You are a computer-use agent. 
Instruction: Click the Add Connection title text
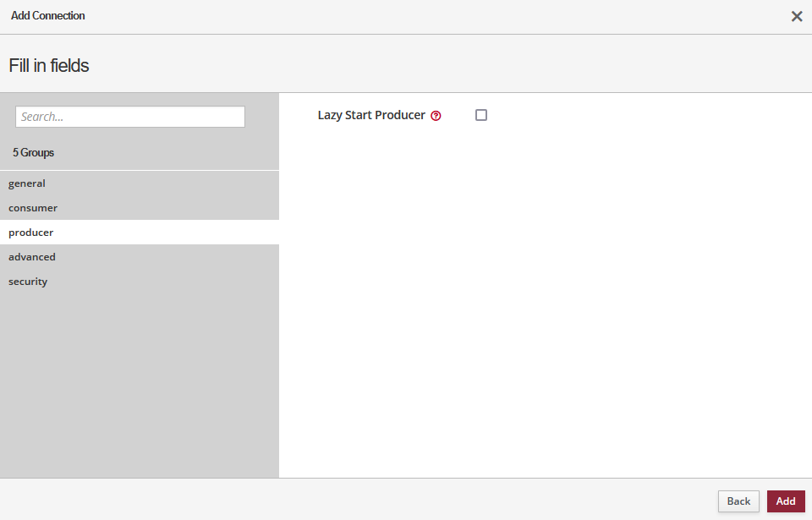(48, 16)
